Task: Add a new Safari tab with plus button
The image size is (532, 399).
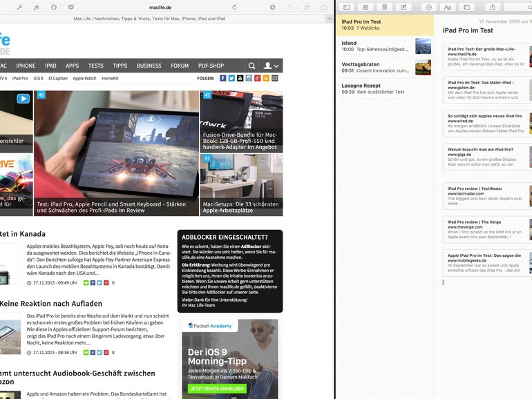Action: (329, 19)
